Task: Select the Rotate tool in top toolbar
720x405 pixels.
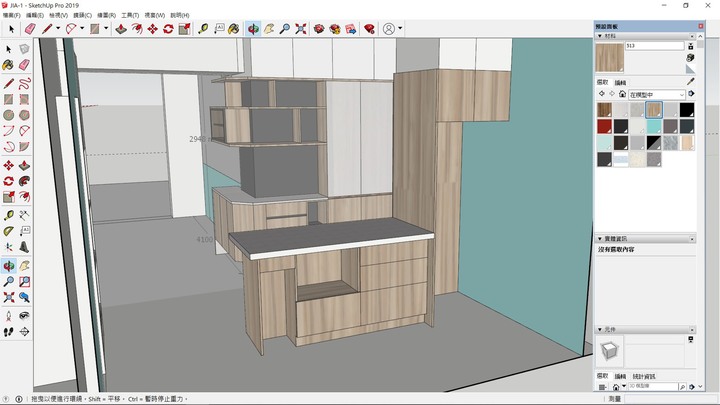Action: [x=168, y=29]
